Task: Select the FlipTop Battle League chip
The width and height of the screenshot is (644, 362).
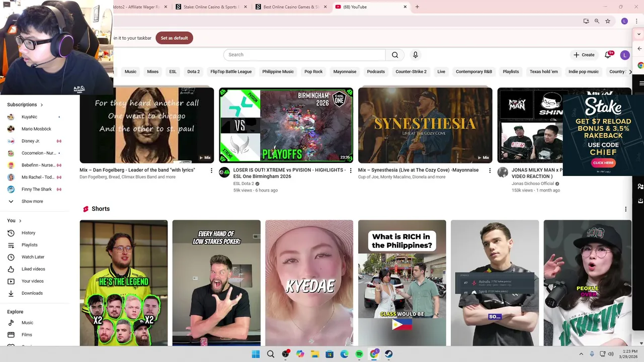Action: (x=231, y=71)
